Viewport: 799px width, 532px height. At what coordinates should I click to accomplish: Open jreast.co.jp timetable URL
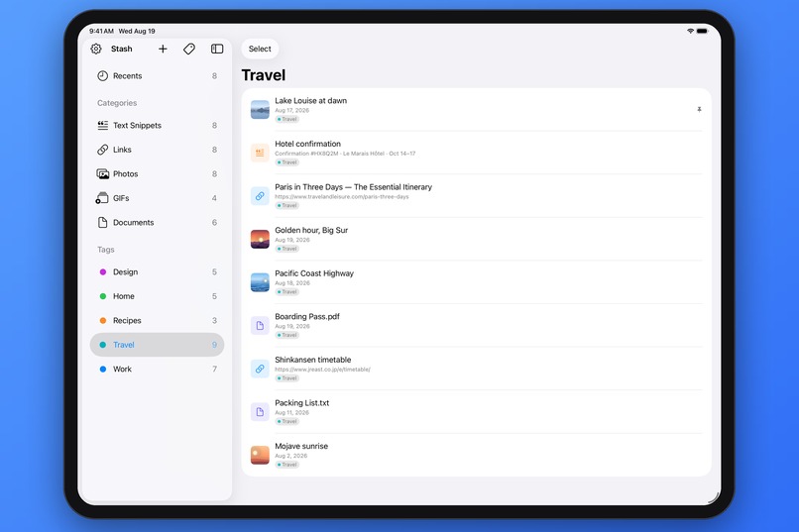tap(322, 370)
